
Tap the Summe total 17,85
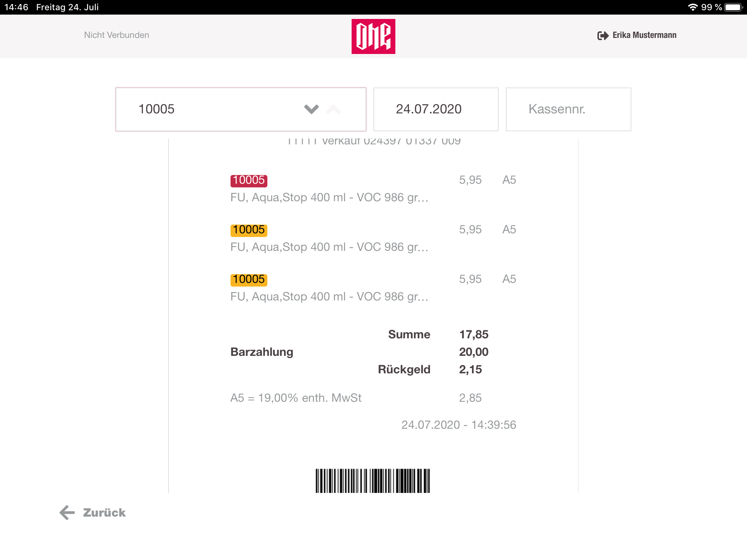tap(473, 334)
